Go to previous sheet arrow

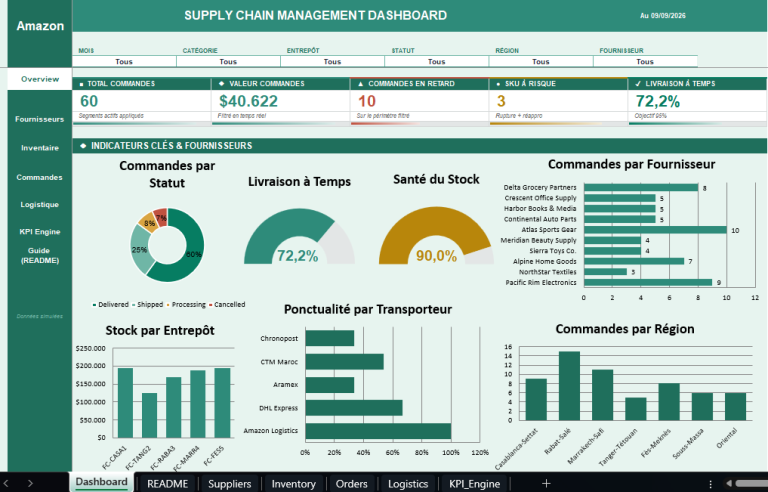pos(6,484)
